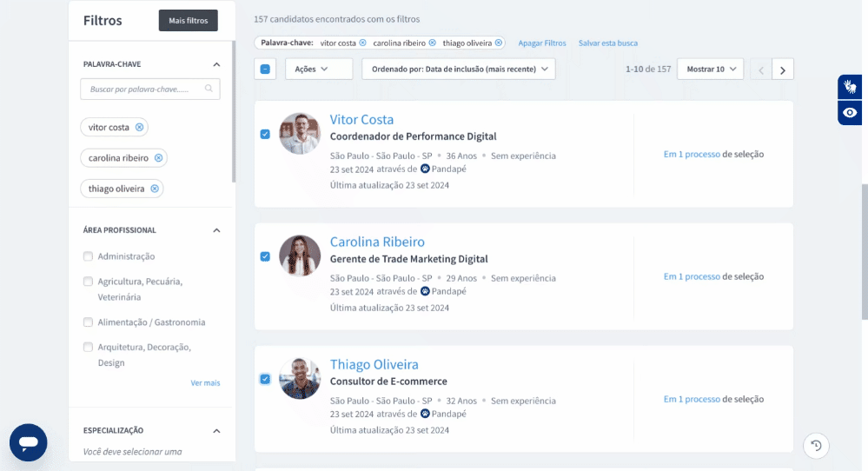Viewport: 868px width, 471px height.
Task: Open the Ações dropdown menu
Action: coord(318,70)
